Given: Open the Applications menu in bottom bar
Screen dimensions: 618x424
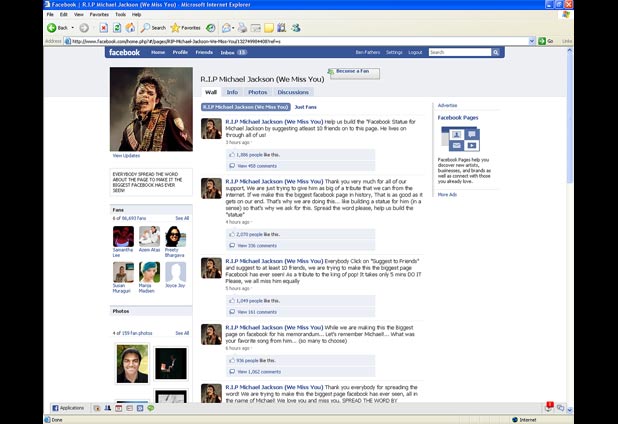Looking at the screenshot, I should point(70,408).
